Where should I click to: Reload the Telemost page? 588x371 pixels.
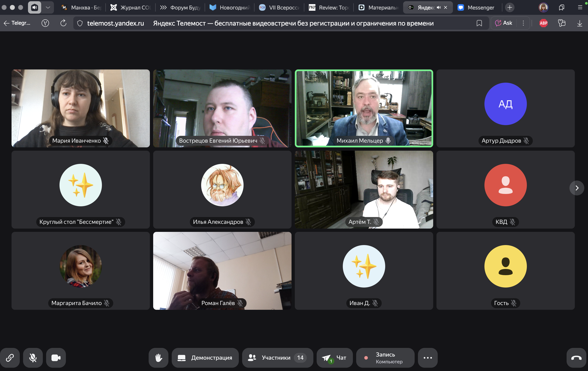[63, 23]
